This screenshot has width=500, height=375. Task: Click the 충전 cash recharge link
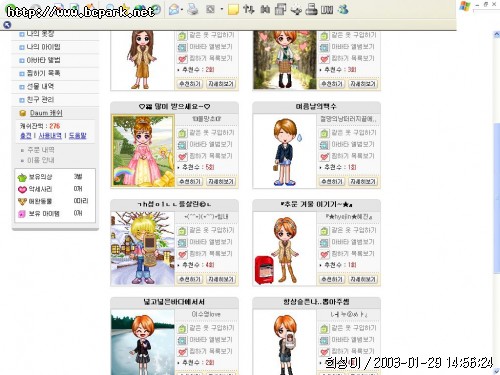26,136
